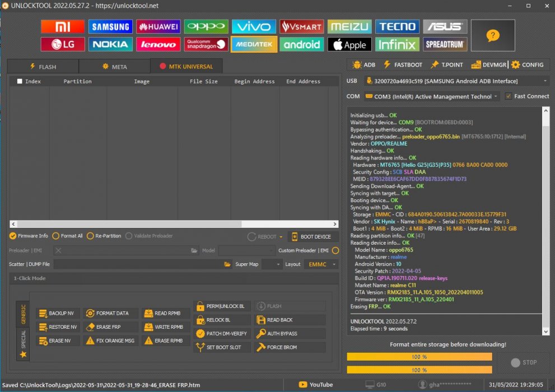Open the Spreadtrum platform section
555x392 pixels.
445,44
